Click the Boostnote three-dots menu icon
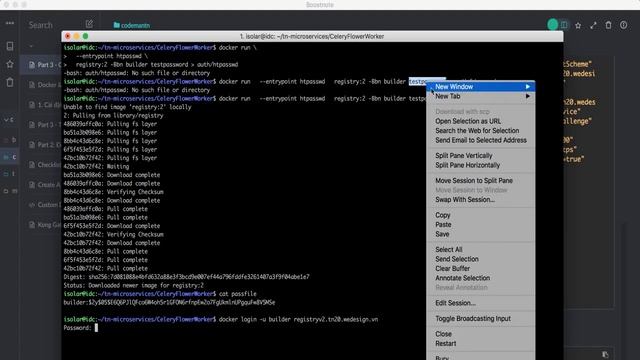 point(10,23)
